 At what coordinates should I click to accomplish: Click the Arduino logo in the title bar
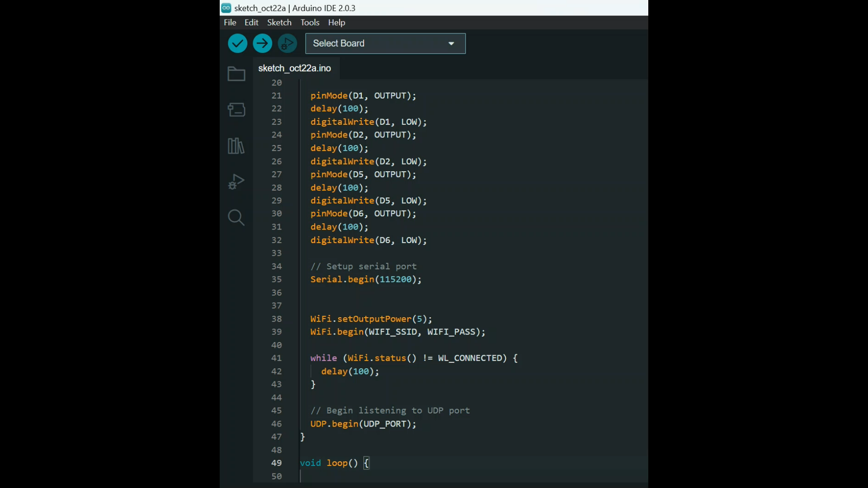click(x=226, y=8)
